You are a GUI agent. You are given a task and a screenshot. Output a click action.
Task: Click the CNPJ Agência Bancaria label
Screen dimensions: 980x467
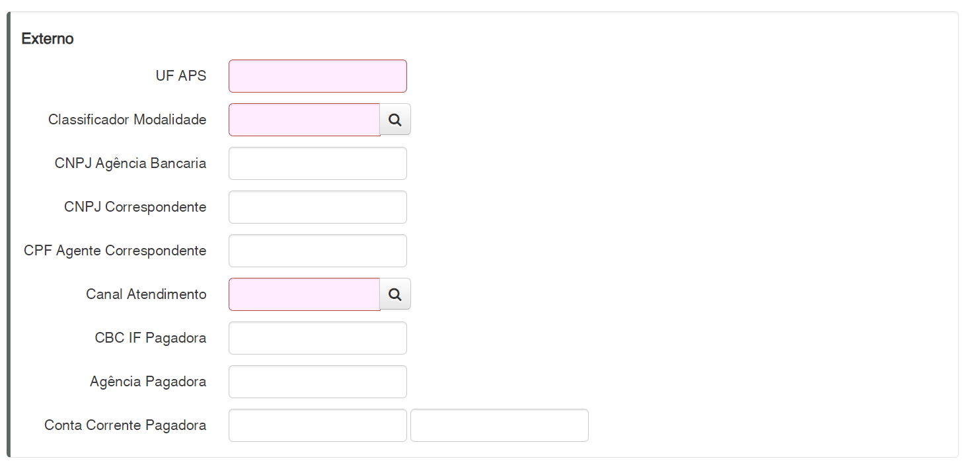[130, 163]
